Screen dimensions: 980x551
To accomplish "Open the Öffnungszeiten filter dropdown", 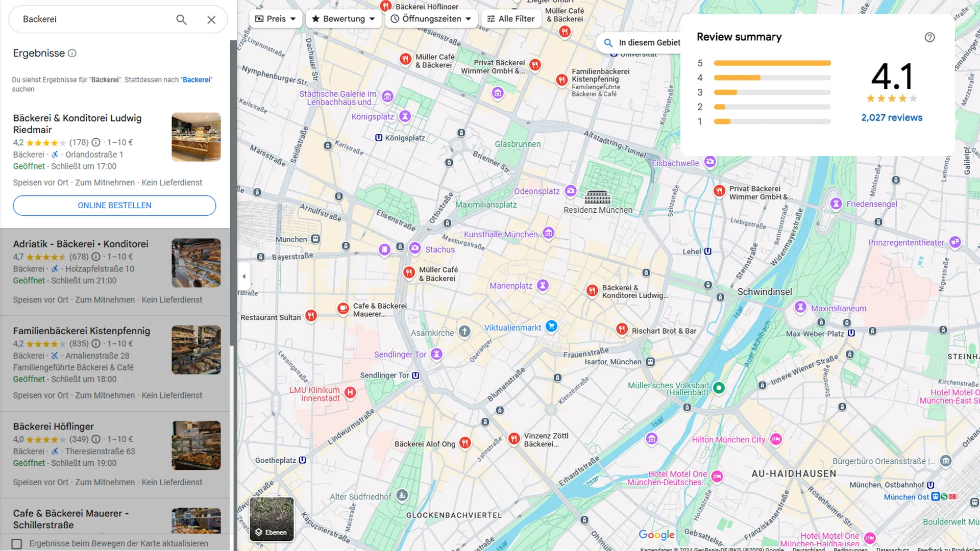I will click(431, 19).
